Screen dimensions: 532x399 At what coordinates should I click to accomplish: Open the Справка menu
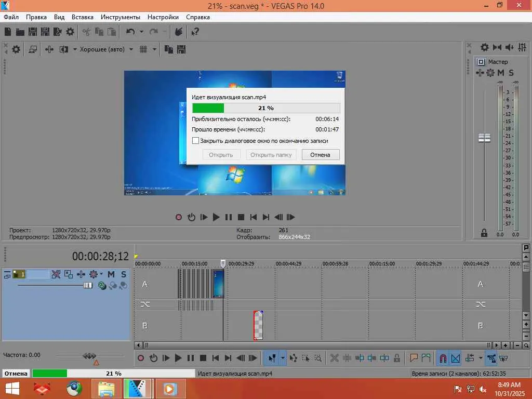tap(198, 17)
